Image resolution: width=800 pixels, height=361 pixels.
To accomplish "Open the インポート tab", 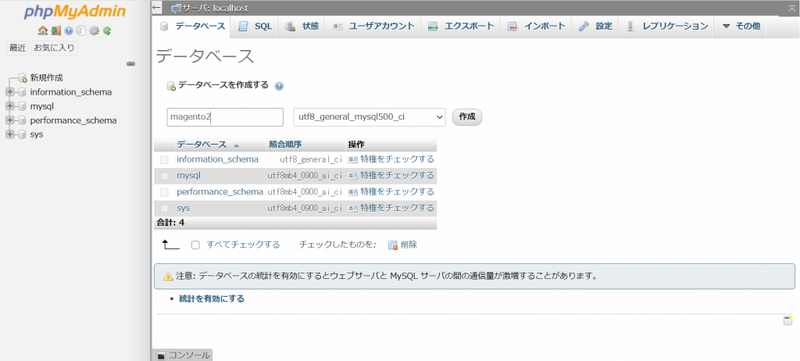I will coord(536,27).
